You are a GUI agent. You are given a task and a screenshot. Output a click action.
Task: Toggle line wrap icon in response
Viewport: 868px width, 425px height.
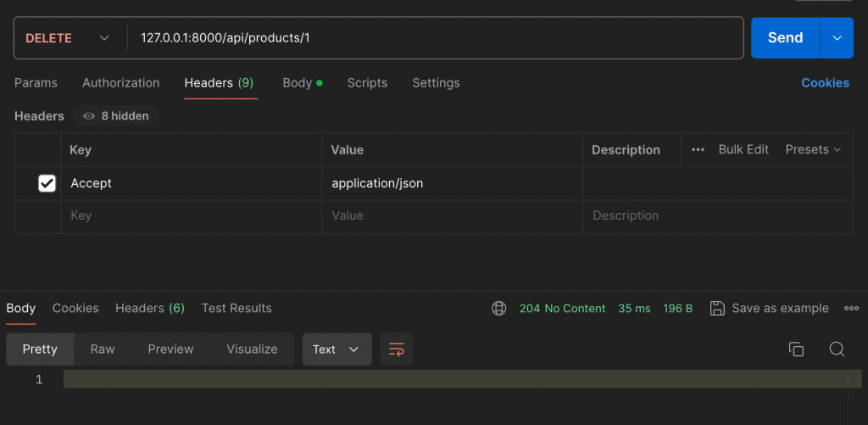(397, 349)
